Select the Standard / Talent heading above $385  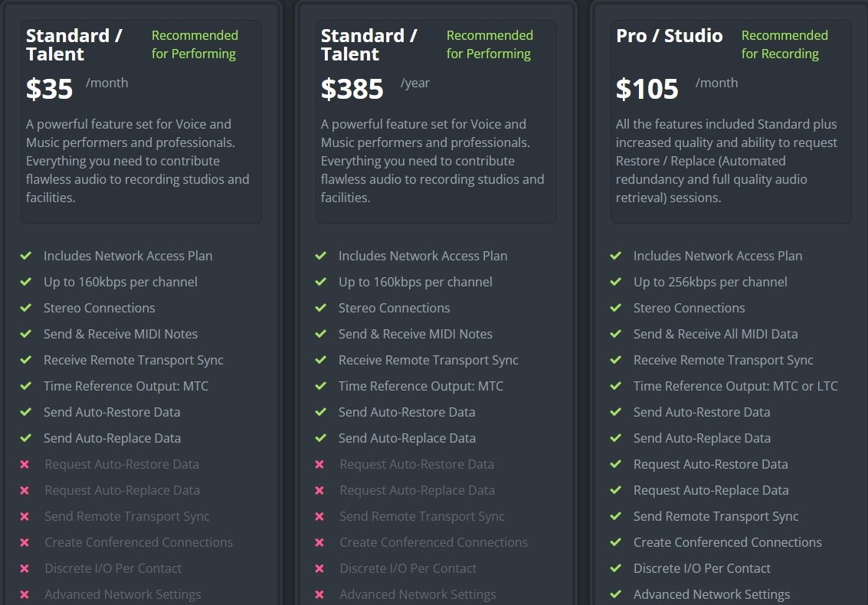click(x=368, y=45)
